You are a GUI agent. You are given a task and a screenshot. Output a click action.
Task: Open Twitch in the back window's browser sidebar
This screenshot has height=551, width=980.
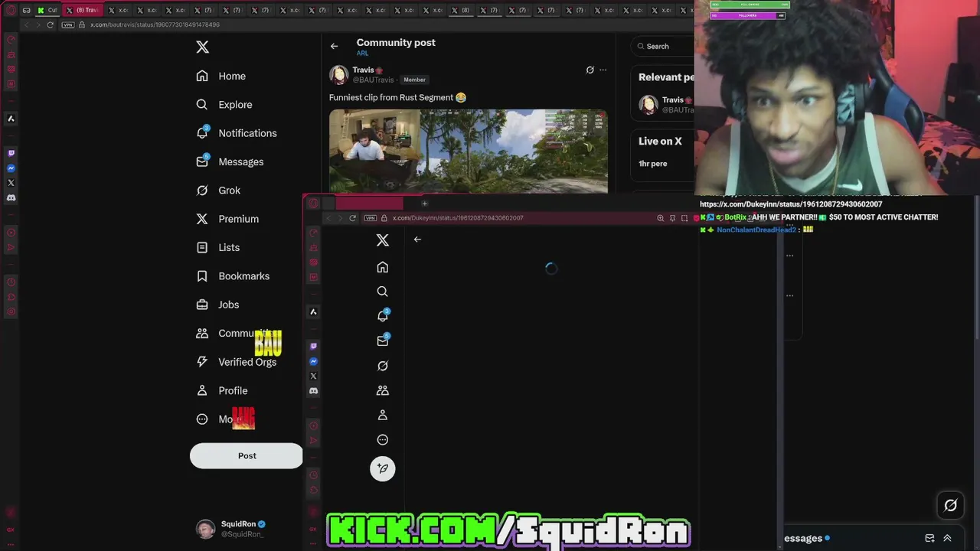[x=11, y=153]
